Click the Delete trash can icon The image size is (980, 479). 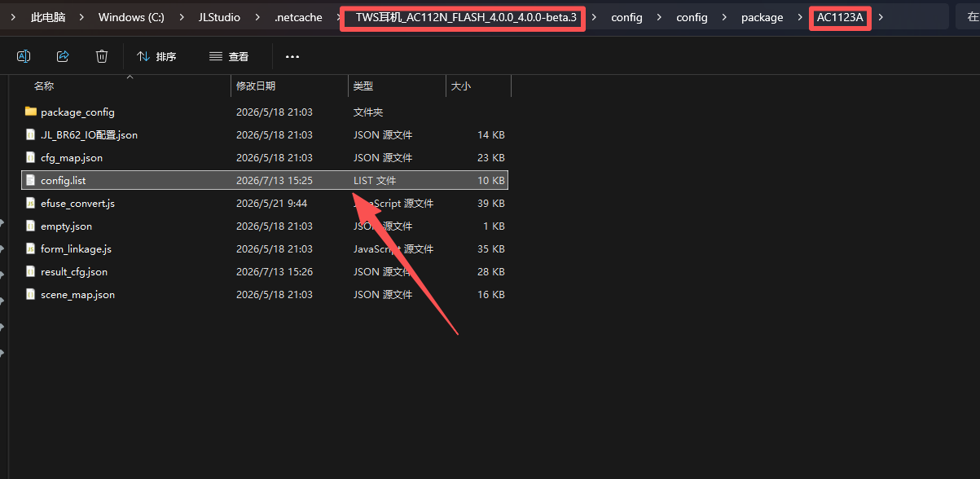(x=102, y=56)
